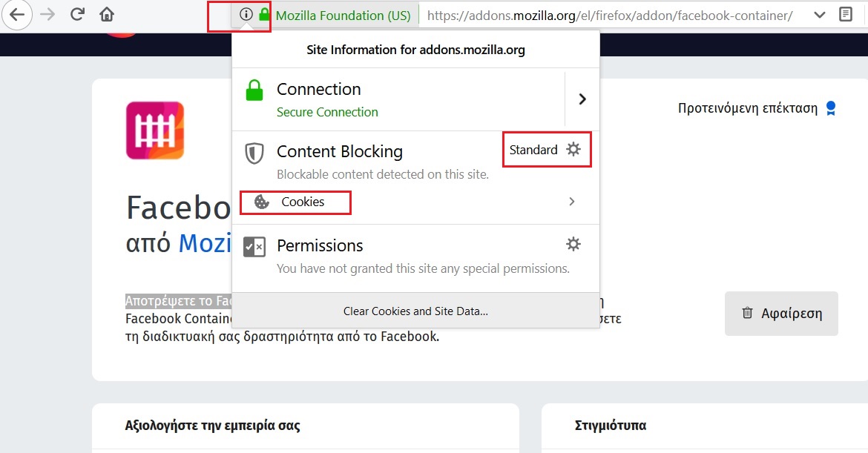The image size is (868, 453).
Task: Click the Mozilla Foundation (US) identity label
Action: (x=343, y=16)
